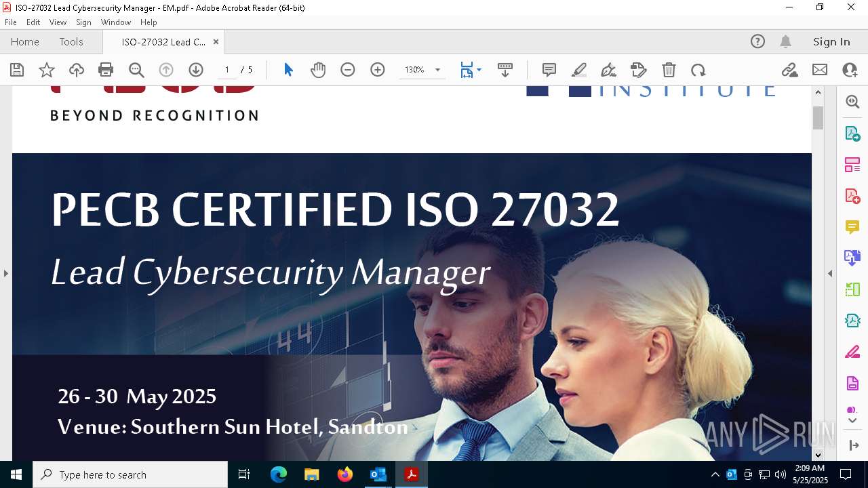The height and width of the screenshot is (488, 868).
Task: Open the Organize Pages tool
Action: (x=852, y=165)
